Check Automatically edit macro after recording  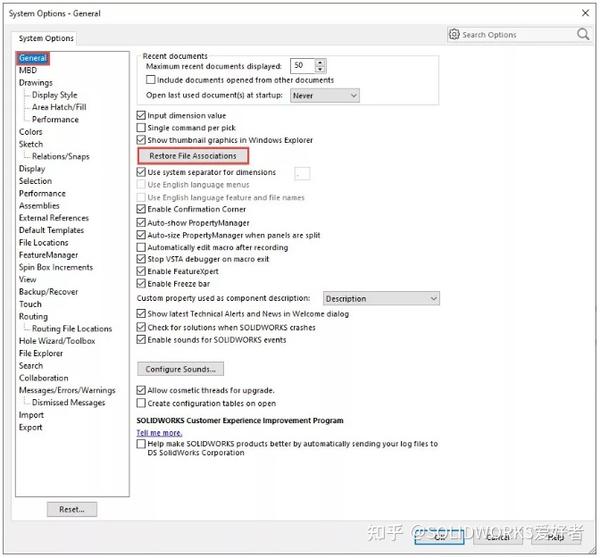coord(141,247)
